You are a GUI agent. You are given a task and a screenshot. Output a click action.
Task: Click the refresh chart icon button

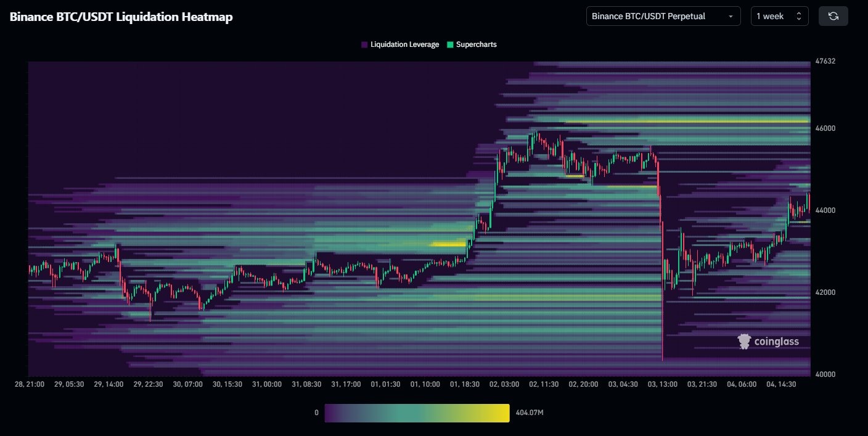click(x=833, y=16)
